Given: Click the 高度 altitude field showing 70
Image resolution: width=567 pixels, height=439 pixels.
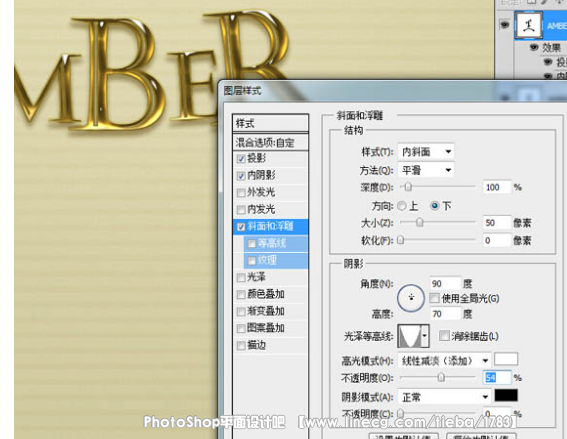Looking at the screenshot, I should 446,314.
